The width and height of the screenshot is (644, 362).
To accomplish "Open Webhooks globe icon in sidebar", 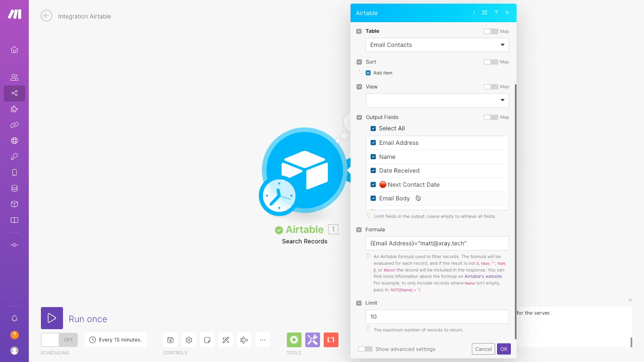I will [x=14, y=141].
